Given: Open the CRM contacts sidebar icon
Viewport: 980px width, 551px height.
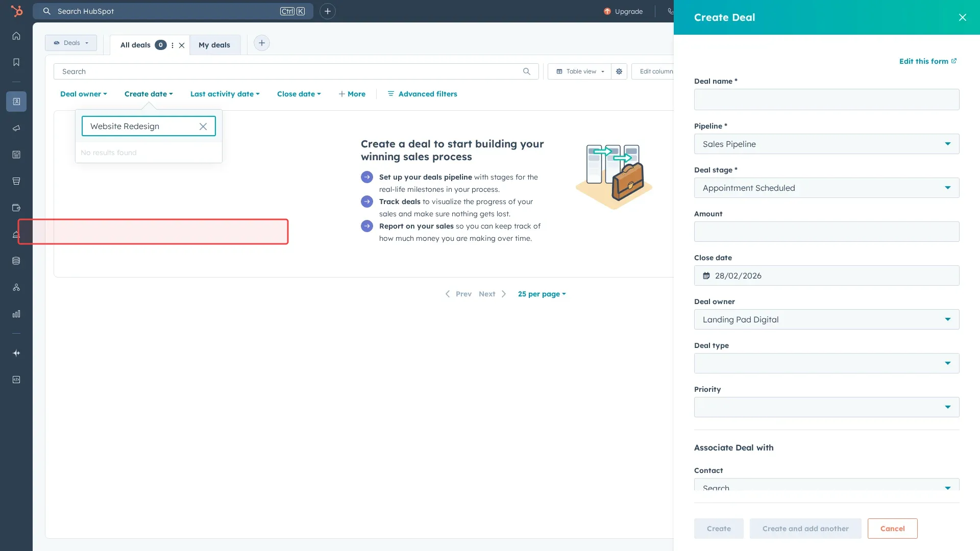Looking at the screenshot, I should click(x=16, y=102).
